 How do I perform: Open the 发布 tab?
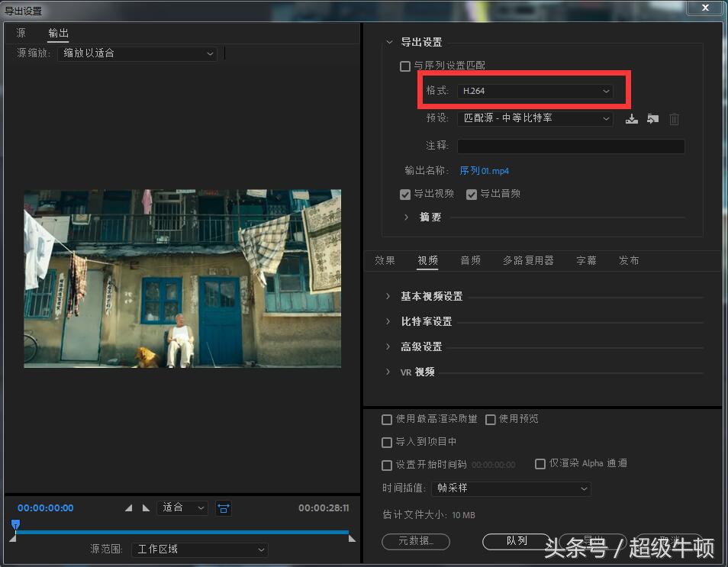pyautogui.click(x=629, y=260)
